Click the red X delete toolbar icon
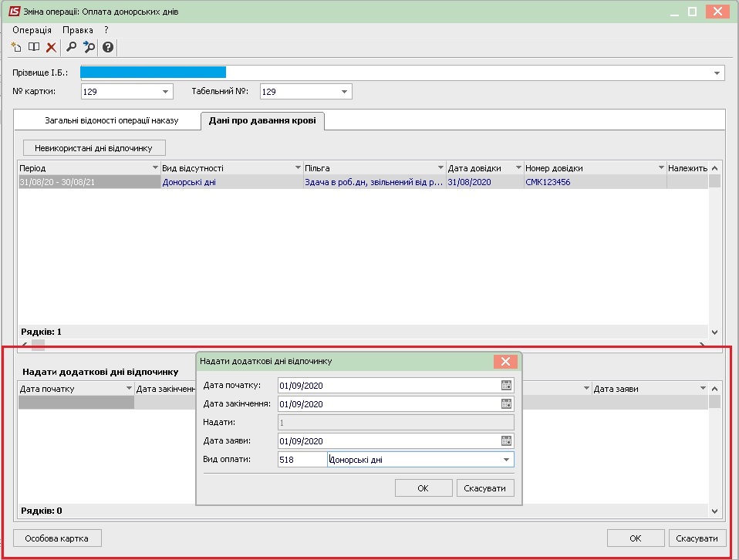 pos(52,47)
